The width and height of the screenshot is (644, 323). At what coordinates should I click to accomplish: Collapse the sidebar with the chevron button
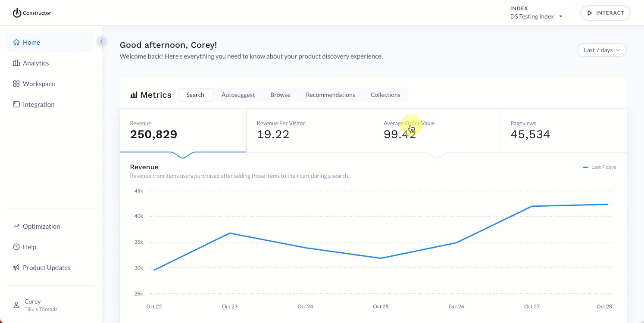pos(101,41)
